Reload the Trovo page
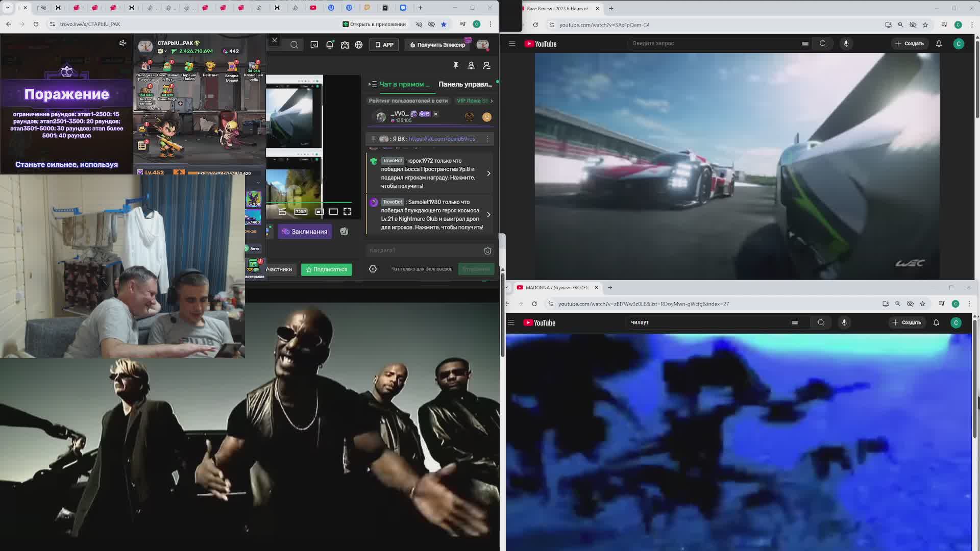 coord(36,24)
